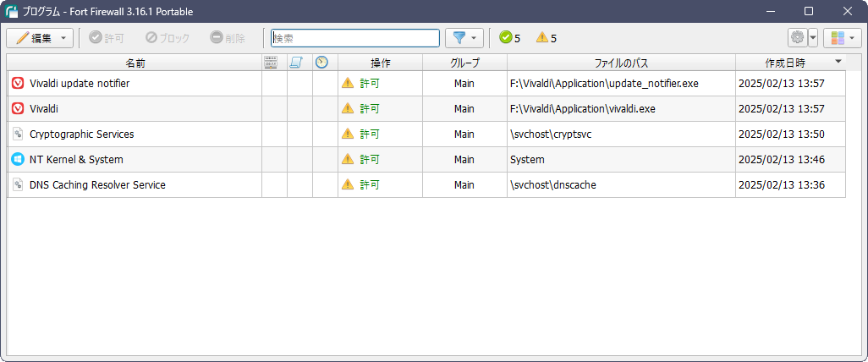Open the colored squares window menu

coord(843,38)
